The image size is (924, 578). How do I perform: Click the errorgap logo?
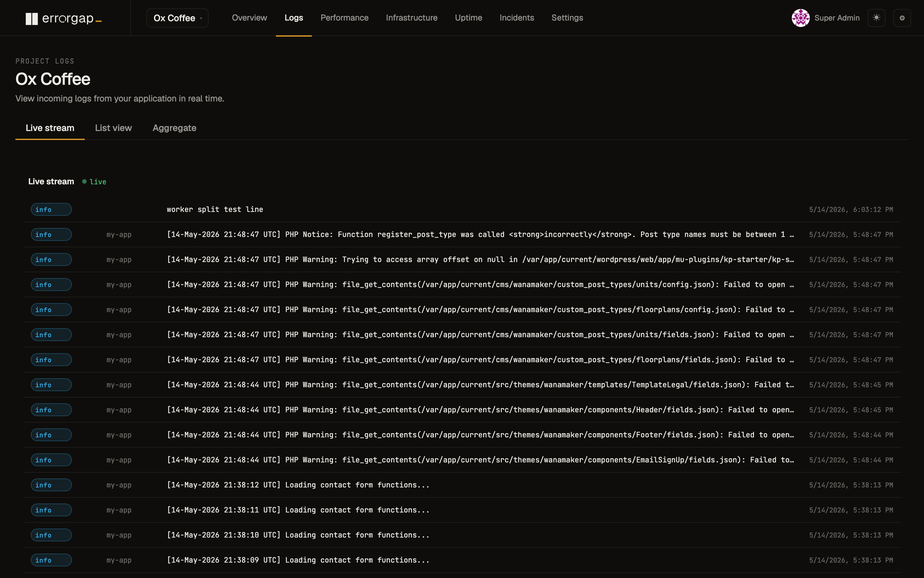coord(64,18)
